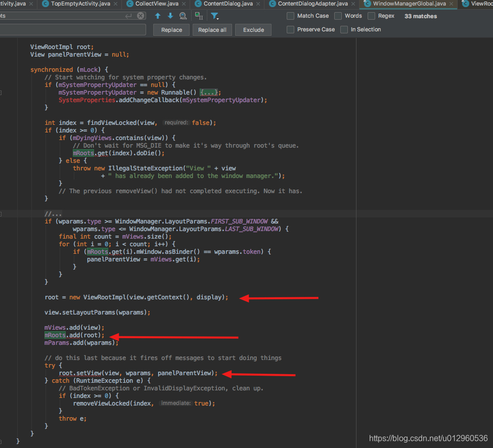Click the class icon on WindowManagerGlobal.java tab

367,4
